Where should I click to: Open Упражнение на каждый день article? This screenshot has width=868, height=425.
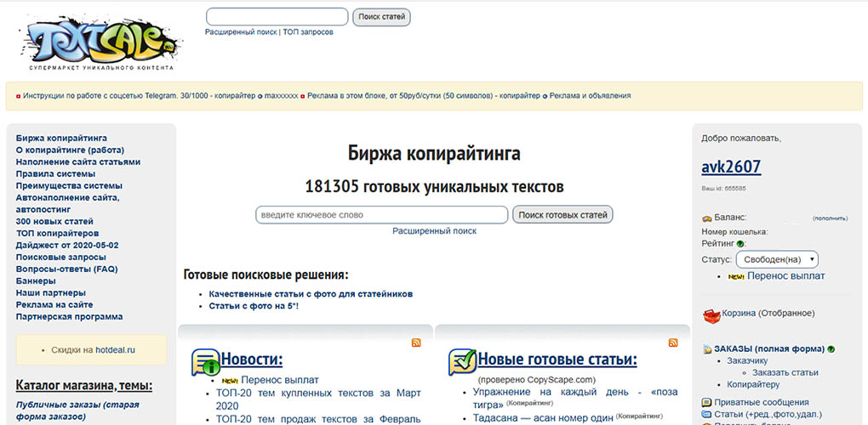[575, 398]
